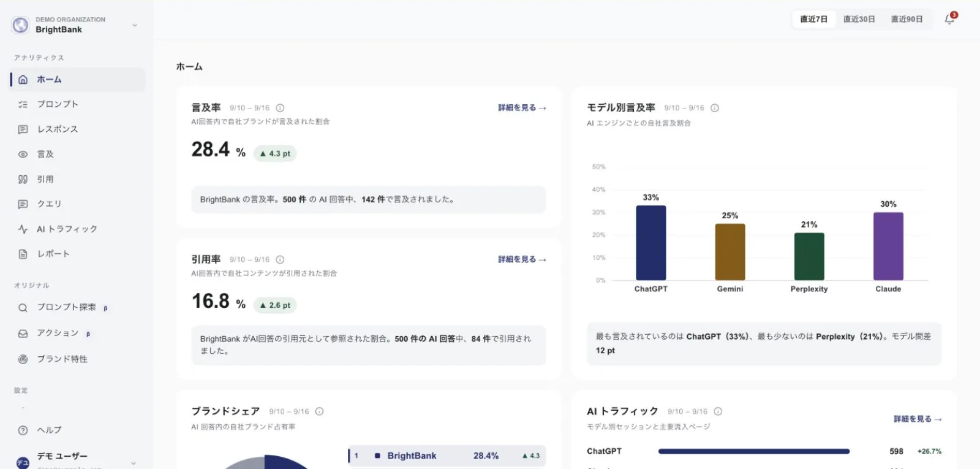Click the +26.7% traffic change value
The width and height of the screenshot is (980, 469).
coord(929,451)
